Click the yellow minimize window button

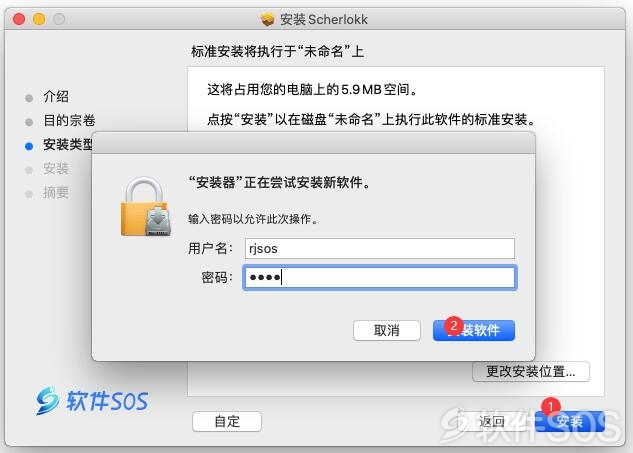[x=39, y=19]
